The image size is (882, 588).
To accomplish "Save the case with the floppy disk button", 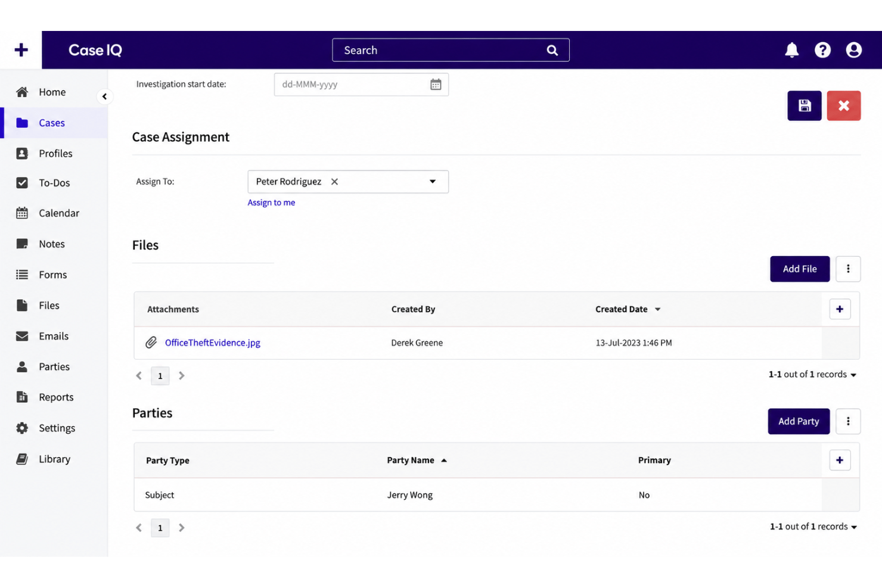I will coord(805,106).
